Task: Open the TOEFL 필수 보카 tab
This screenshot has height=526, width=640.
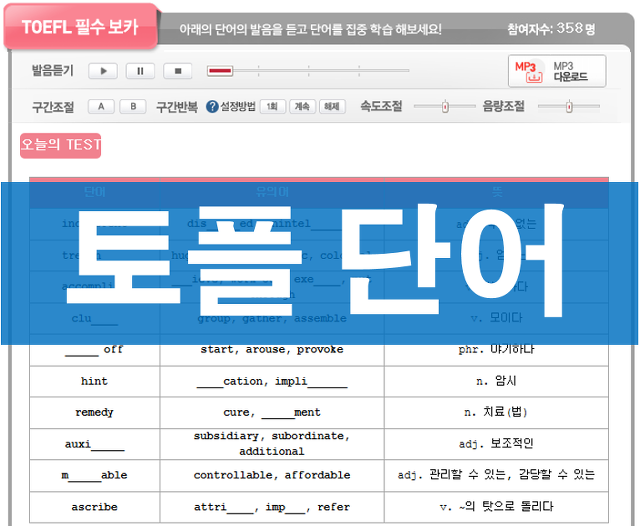Action: coord(80,27)
